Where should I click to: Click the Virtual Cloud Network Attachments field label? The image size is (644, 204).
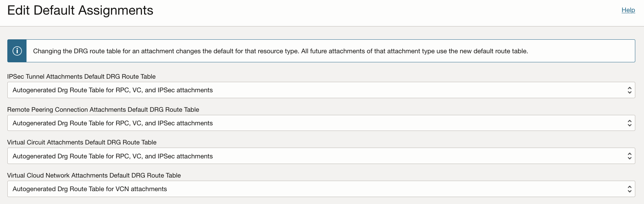tap(94, 175)
